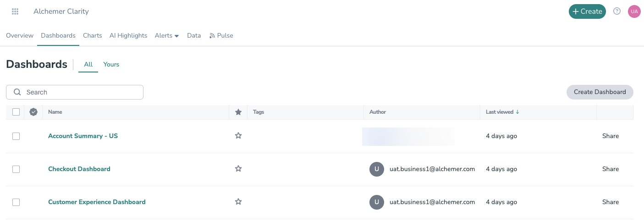The image size is (644, 222).
Task: Click the favorites star column header
Action: pos(238,112)
